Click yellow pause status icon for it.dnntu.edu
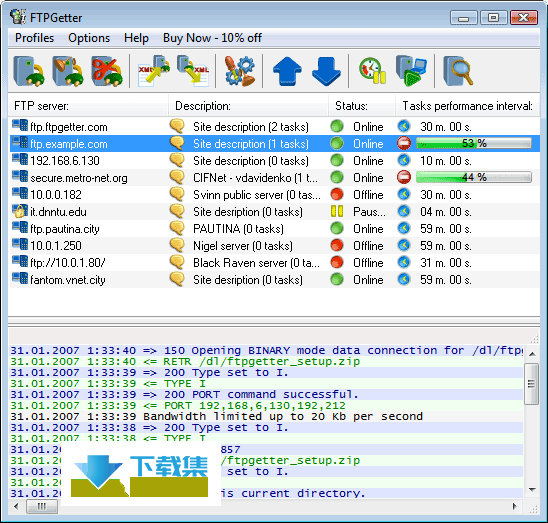 337,211
